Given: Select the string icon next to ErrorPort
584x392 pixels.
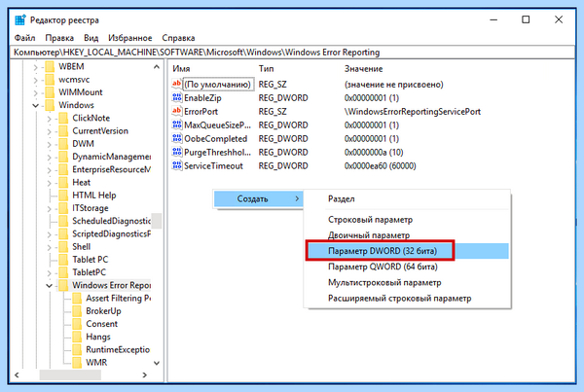Looking at the screenshot, I should 176,111.
